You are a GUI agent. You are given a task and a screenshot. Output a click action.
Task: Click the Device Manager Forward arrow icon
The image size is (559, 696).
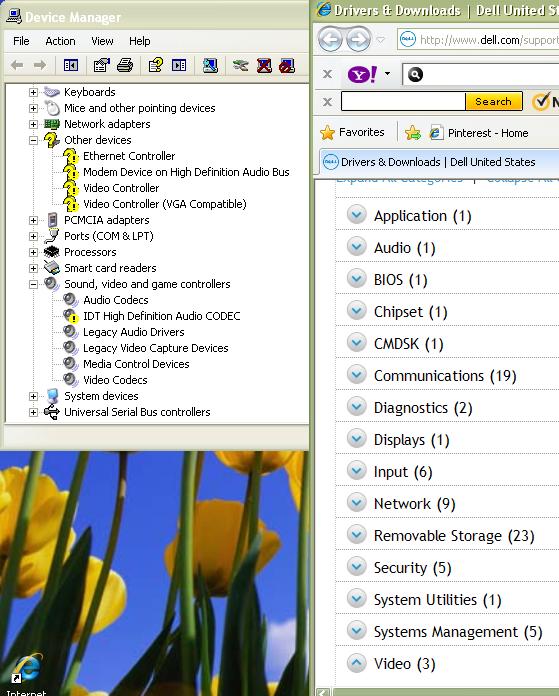click(40, 66)
